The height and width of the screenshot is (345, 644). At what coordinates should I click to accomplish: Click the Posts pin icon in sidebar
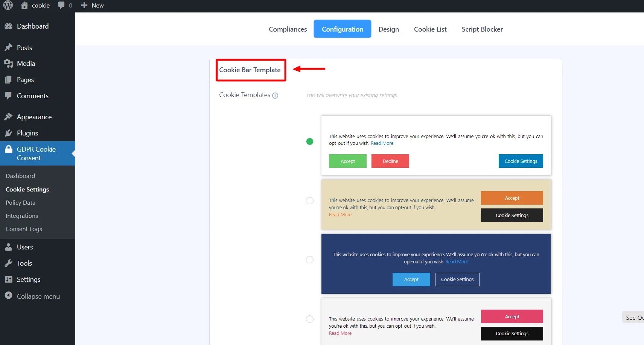8,47
